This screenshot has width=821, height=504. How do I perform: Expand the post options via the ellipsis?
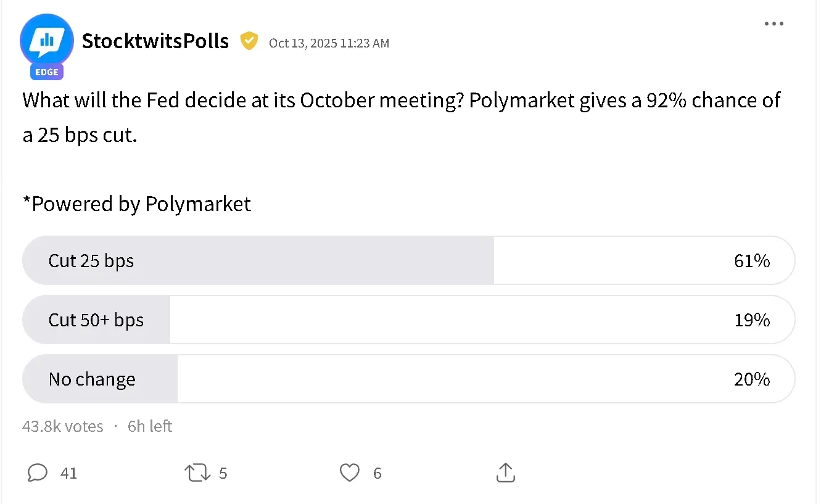coord(774,23)
